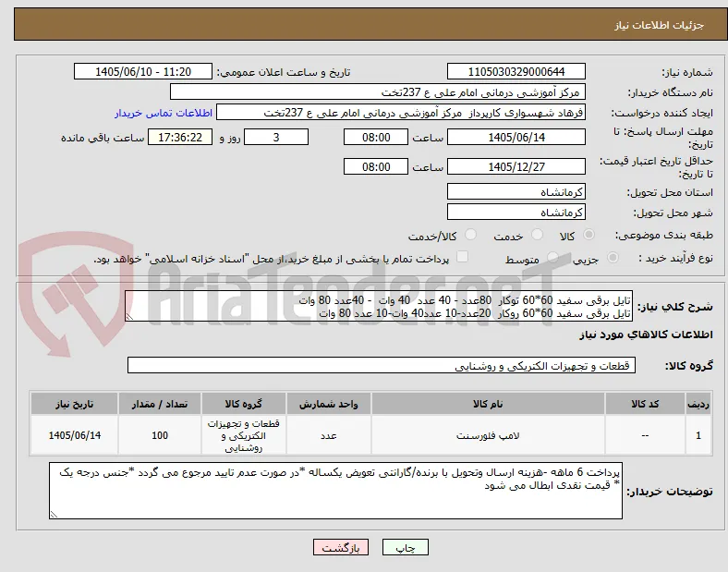Click the code cell showing -- in table
This screenshot has height=572, width=728.
(645, 435)
